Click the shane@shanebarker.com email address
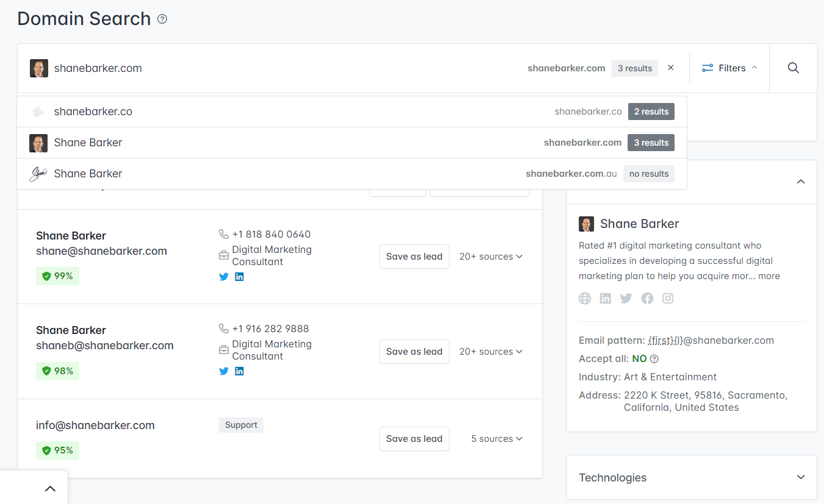 click(101, 251)
